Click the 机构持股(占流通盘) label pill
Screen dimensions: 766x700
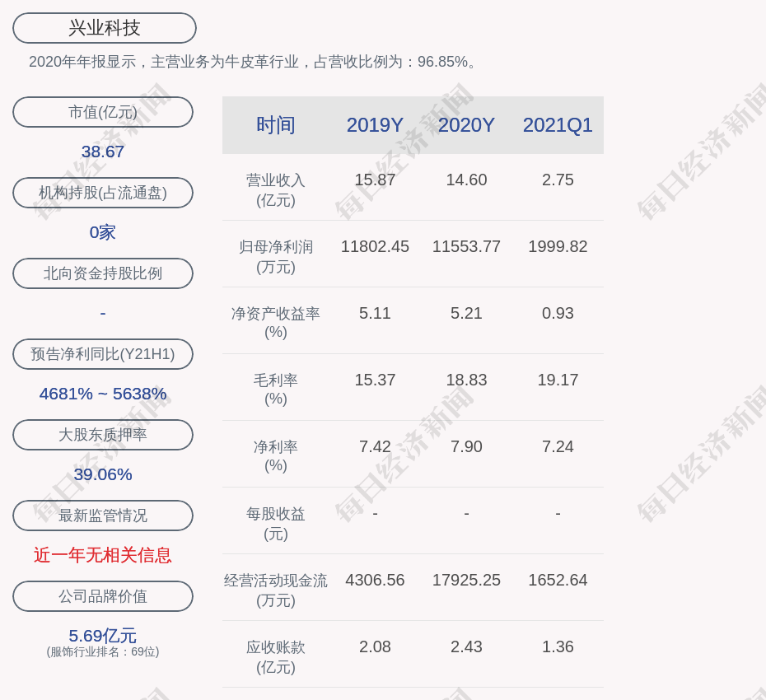(x=103, y=193)
